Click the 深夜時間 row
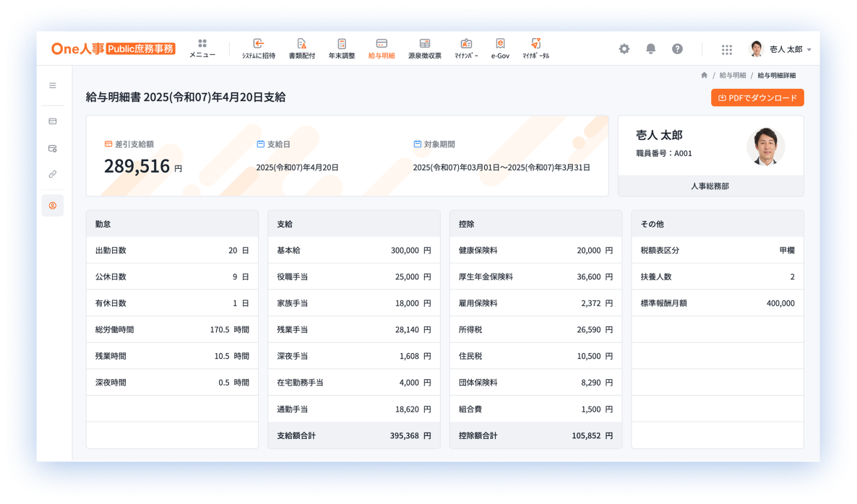Viewport: 857px width, 504px height. [x=172, y=382]
